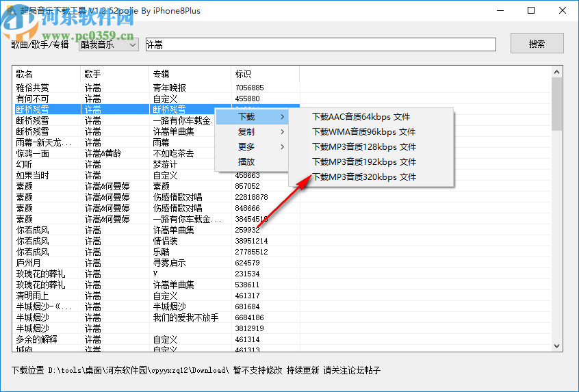Viewport: 579px width, 392px height.
Task: Click the search input field containing 许嵩
Action: click(320, 44)
